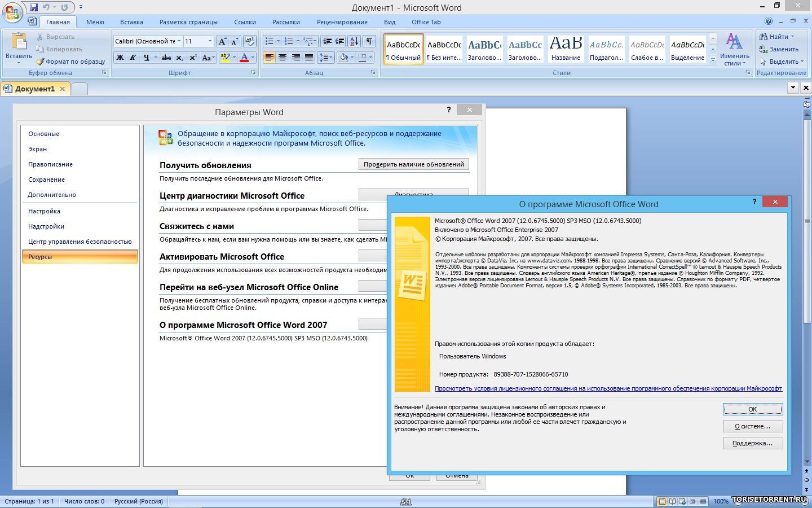812x508 pixels.
Task: Increase font size with grow font icon
Action: click(x=222, y=41)
